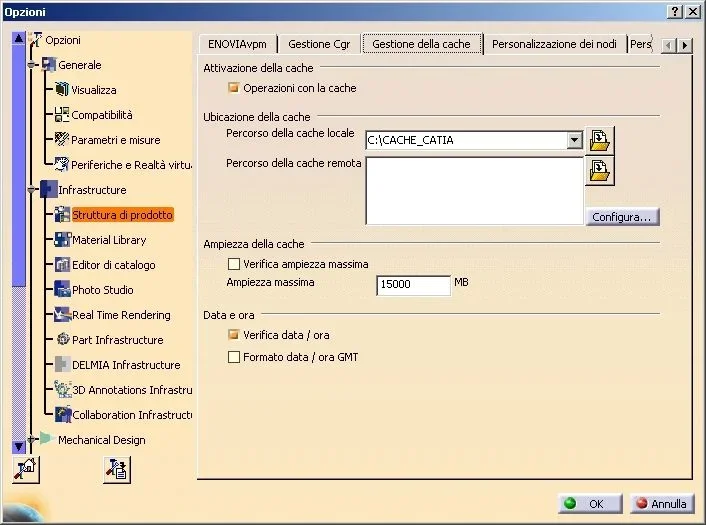Open folder browser for local cache path
Screen dimensions: 706x525
coord(600,140)
